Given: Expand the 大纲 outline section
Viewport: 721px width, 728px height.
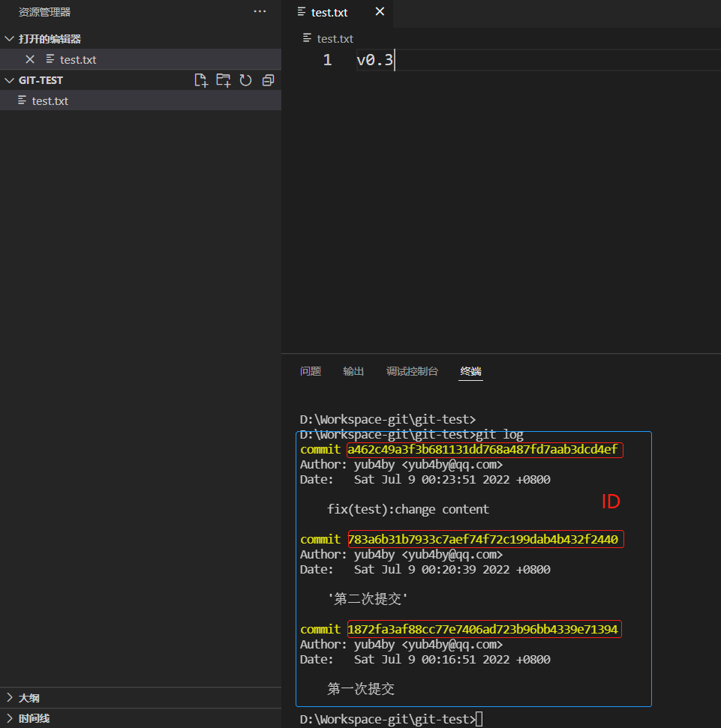Looking at the screenshot, I should 9,697.
